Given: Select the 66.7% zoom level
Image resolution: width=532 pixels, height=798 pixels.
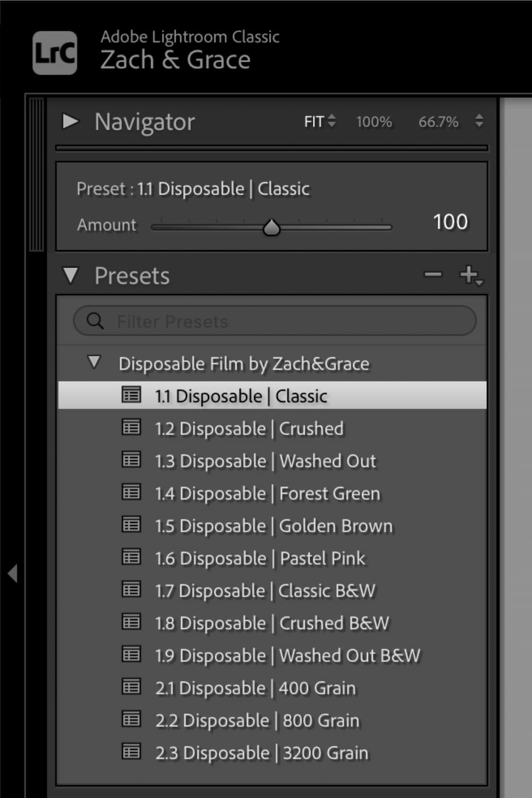Looking at the screenshot, I should tap(438, 122).
